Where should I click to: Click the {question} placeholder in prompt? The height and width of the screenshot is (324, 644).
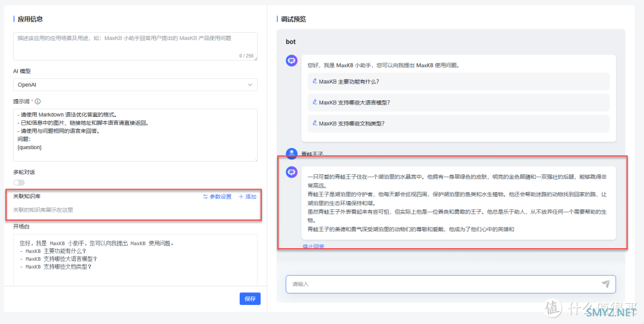click(x=30, y=147)
